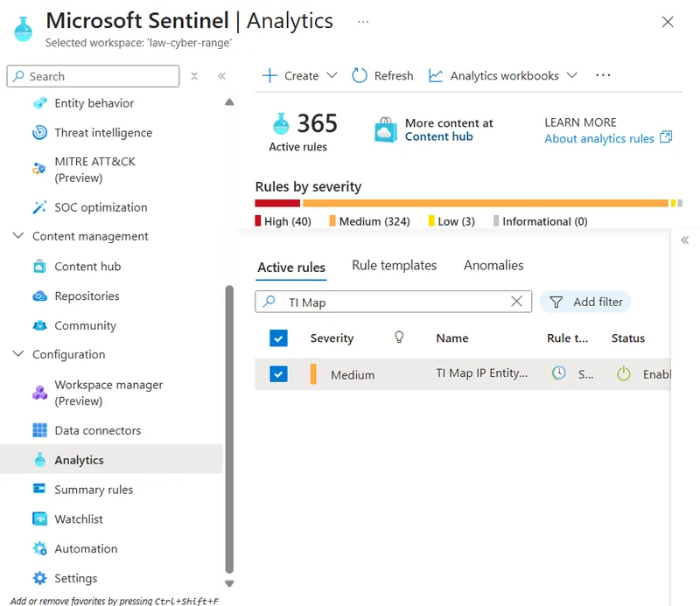This screenshot has width=700, height=606.
Task: Switch to the Active rules tab
Action: click(291, 268)
